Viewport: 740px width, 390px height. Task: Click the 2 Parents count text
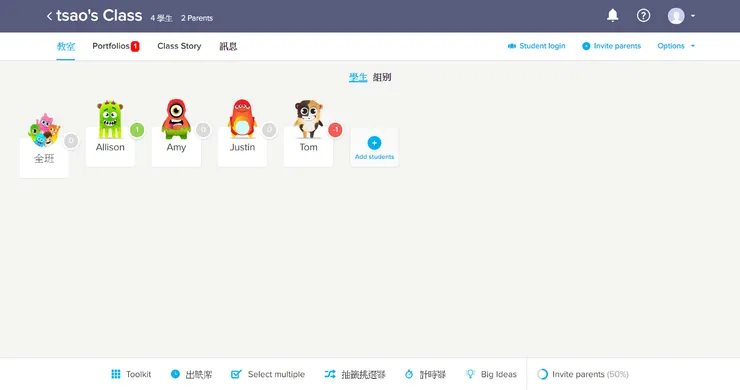(x=197, y=18)
